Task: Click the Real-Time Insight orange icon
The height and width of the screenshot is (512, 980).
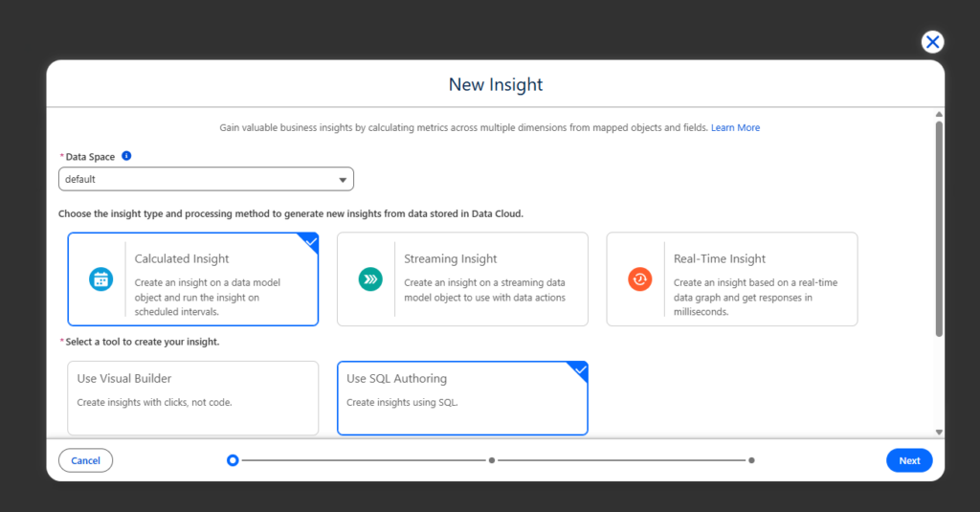Action: [640, 279]
